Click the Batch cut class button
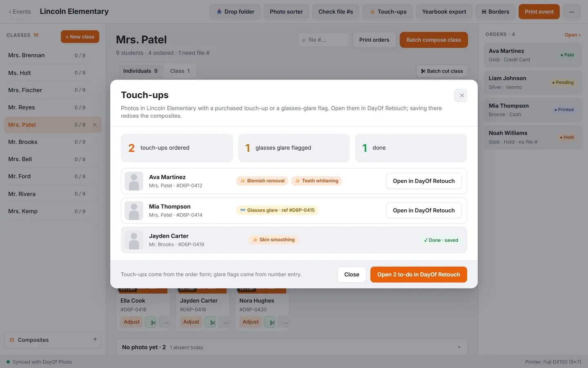Viewport: 588px width, 368px height. coord(442,71)
